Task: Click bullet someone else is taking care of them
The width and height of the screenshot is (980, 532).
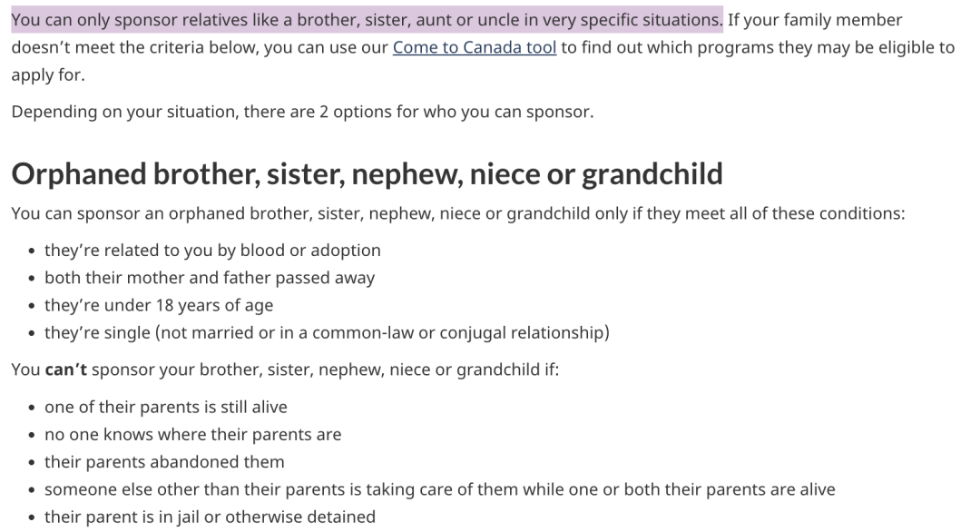Action: (439, 489)
